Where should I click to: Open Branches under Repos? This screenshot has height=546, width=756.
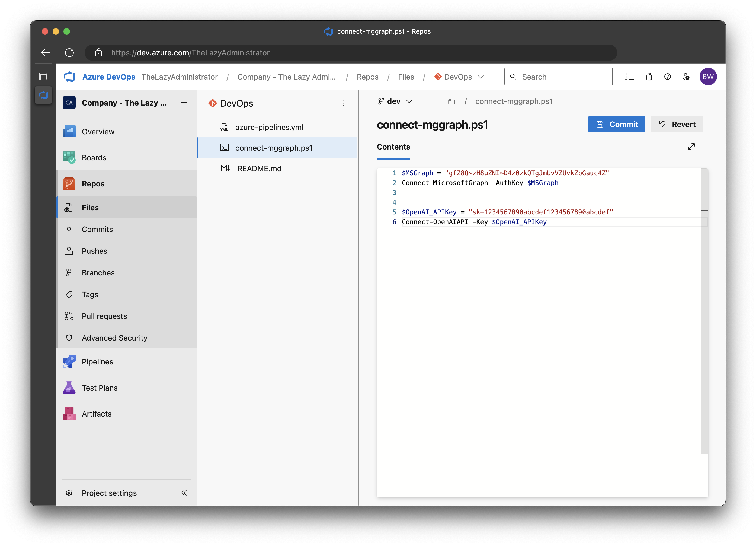pos(127,272)
